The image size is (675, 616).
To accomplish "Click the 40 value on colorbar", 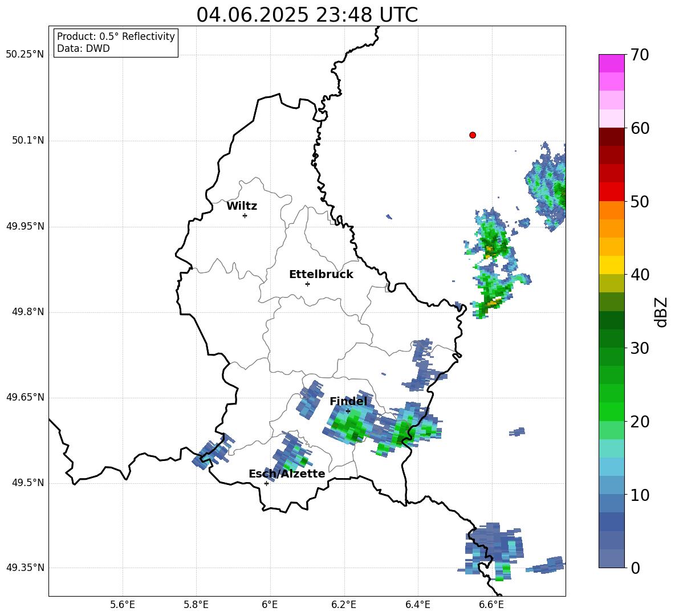I will click(x=640, y=275).
